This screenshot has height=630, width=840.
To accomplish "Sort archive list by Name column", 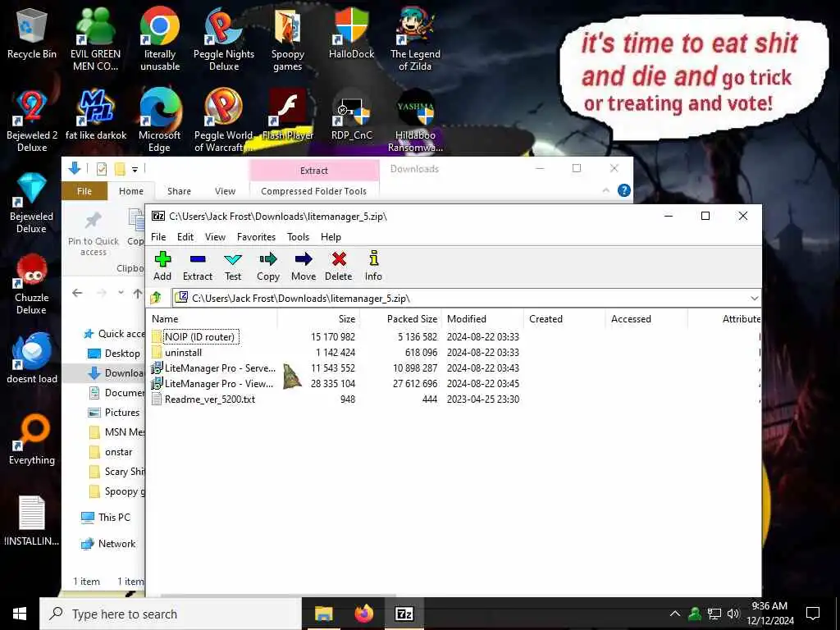I will (212, 319).
